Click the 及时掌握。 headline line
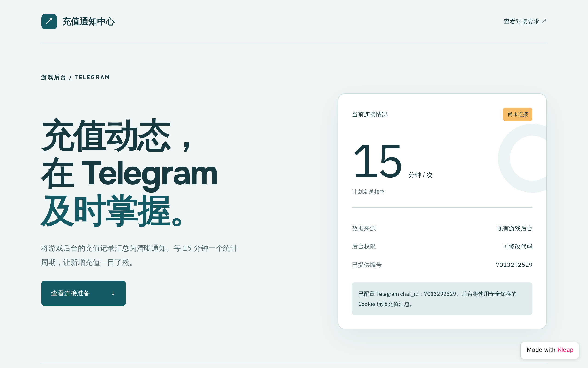The height and width of the screenshot is (368, 588). pos(111,211)
